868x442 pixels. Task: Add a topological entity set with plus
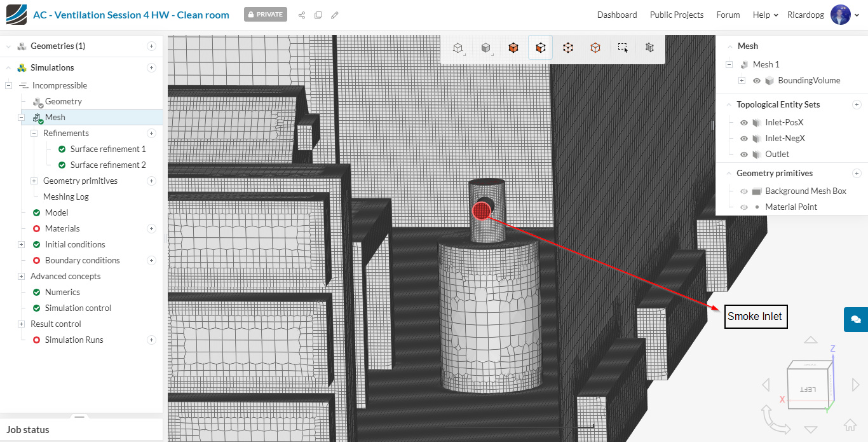coord(857,104)
